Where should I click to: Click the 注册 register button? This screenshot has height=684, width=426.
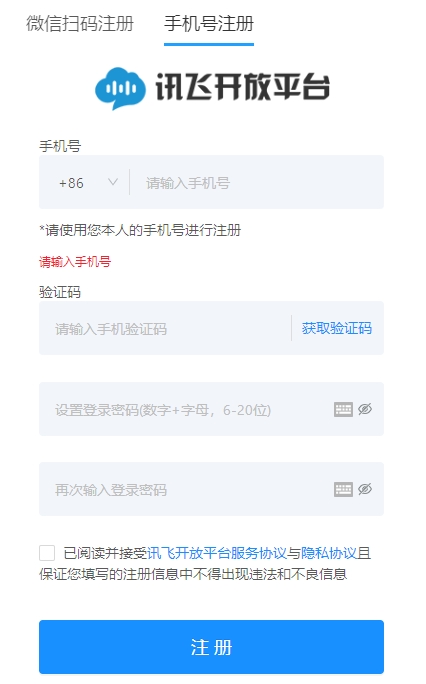[211, 647]
